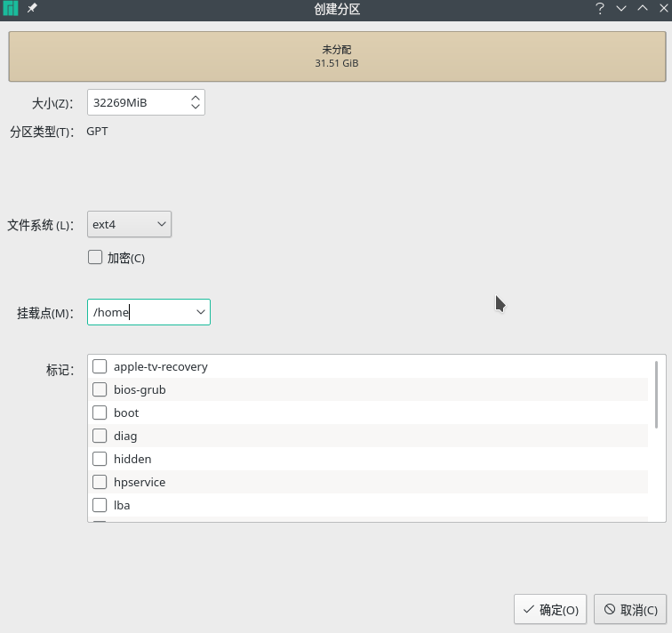Close the 创建分区 dialog window
The image size is (672, 633).
663,8
